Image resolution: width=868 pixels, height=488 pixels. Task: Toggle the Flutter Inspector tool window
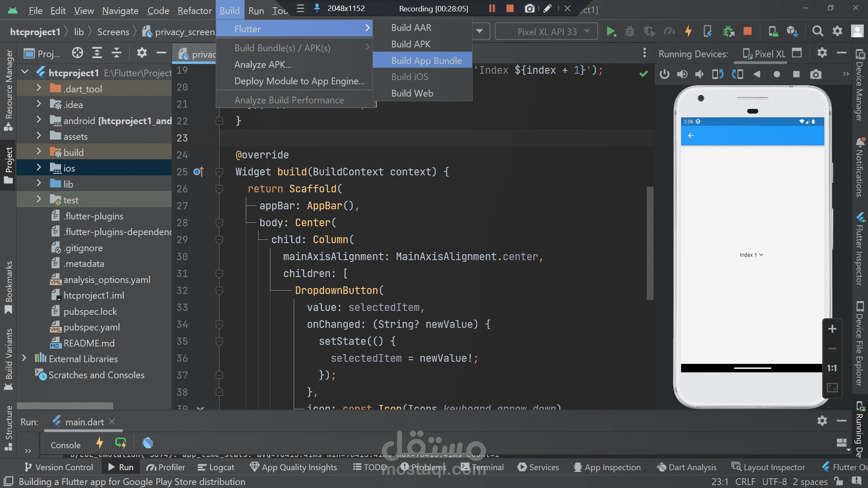(860, 249)
